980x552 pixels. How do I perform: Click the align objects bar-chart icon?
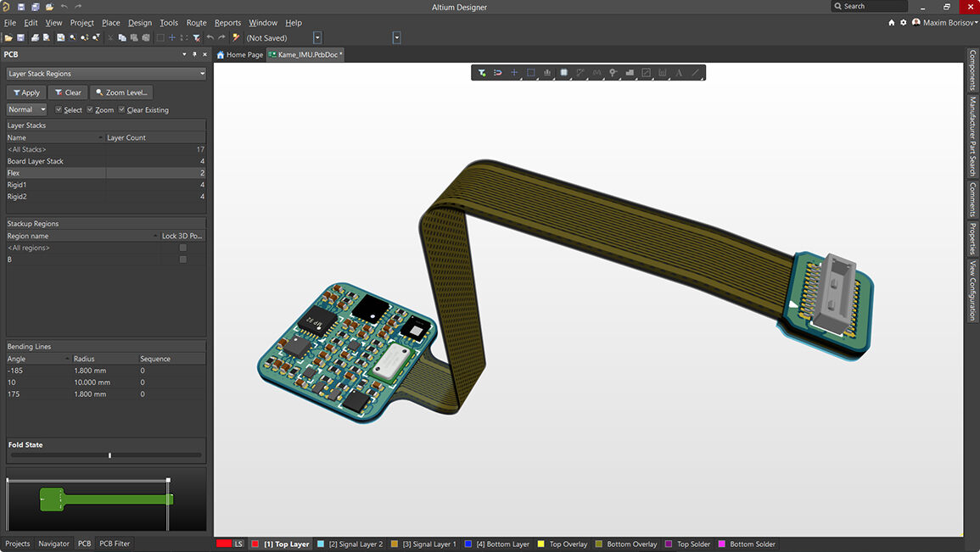tap(547, 73)
